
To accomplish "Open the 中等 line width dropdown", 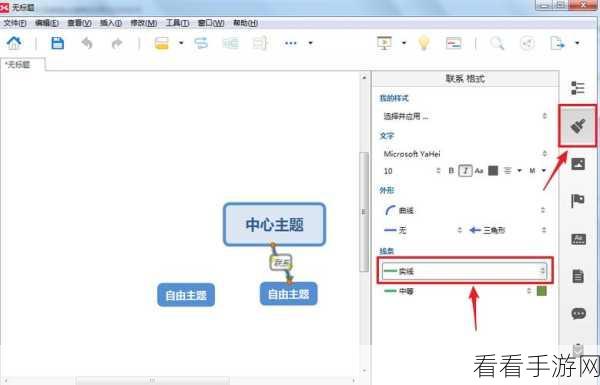I will click(457, 291).
